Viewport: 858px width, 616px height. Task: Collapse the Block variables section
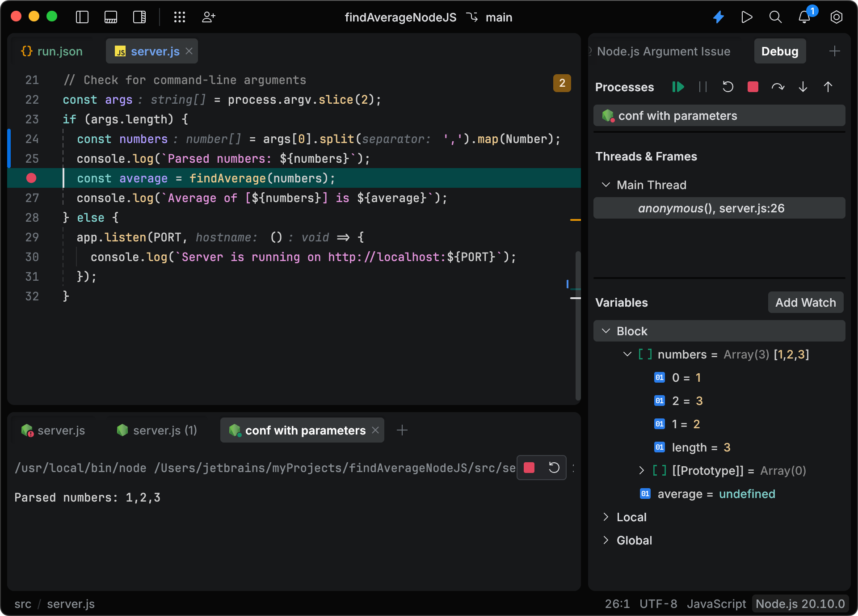coord(606,331)
